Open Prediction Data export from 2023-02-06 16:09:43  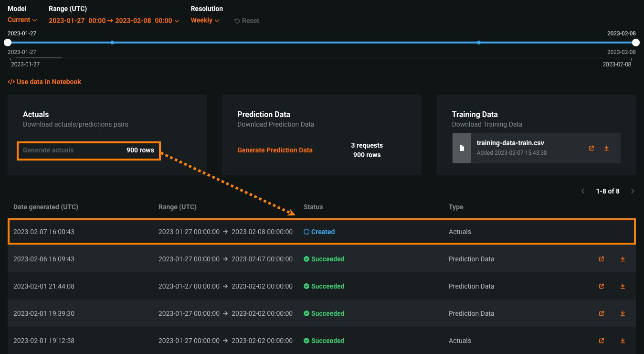(602, 259)
